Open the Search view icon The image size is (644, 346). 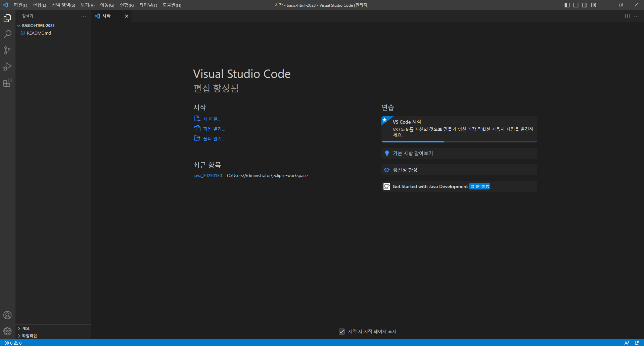[x=7, y=34]
